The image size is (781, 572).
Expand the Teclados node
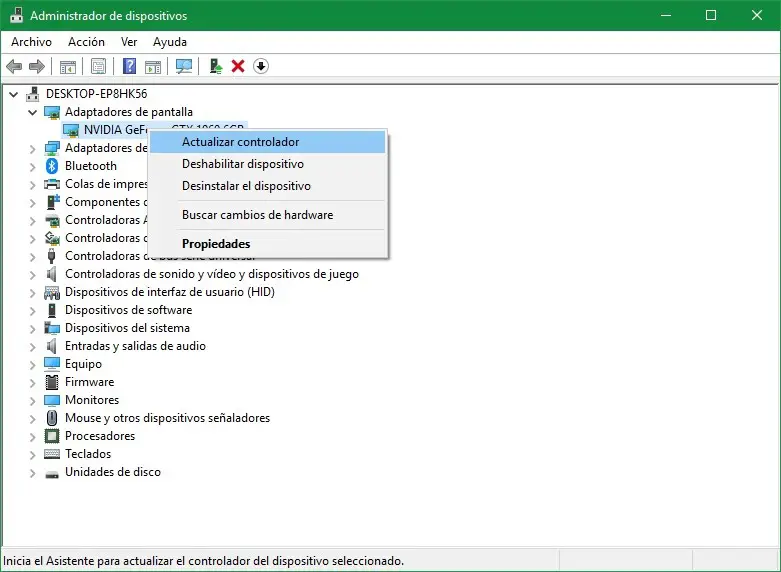32,454
